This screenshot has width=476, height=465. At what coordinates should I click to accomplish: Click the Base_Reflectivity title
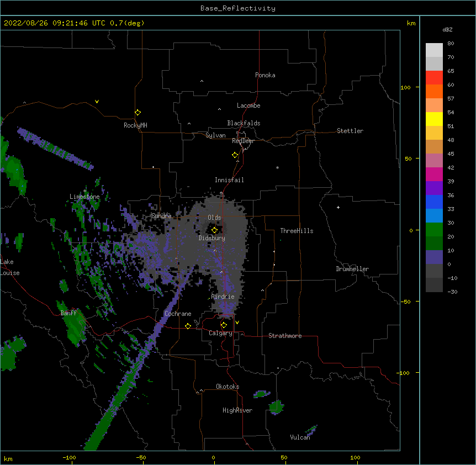click(x=238, y=8)
